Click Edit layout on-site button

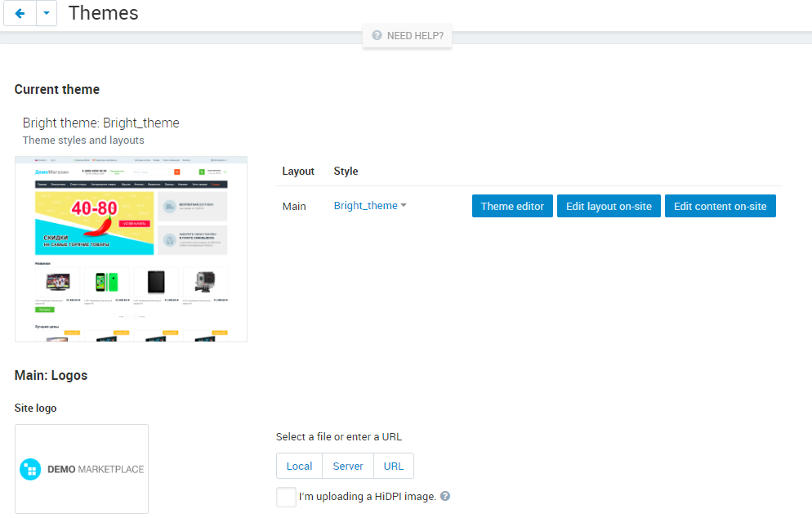pyautogui.click(x=609, y=206)
